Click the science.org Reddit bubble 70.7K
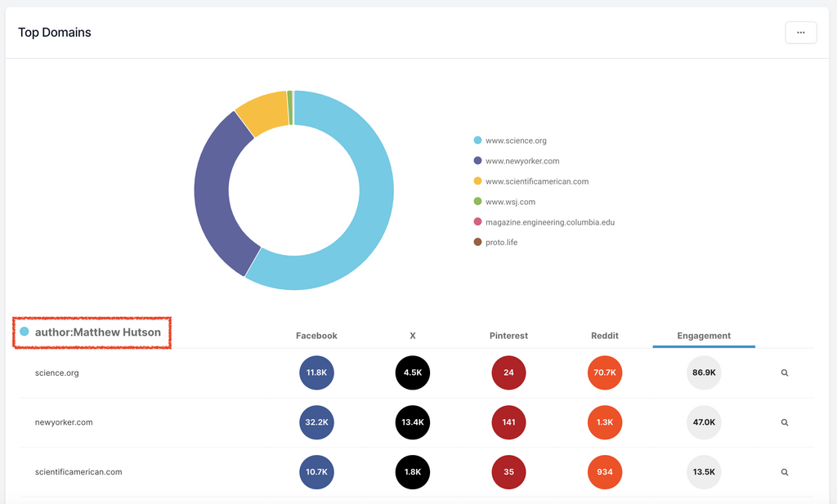The width and height of the screenshot is (837, 504). tap(604, 372)
